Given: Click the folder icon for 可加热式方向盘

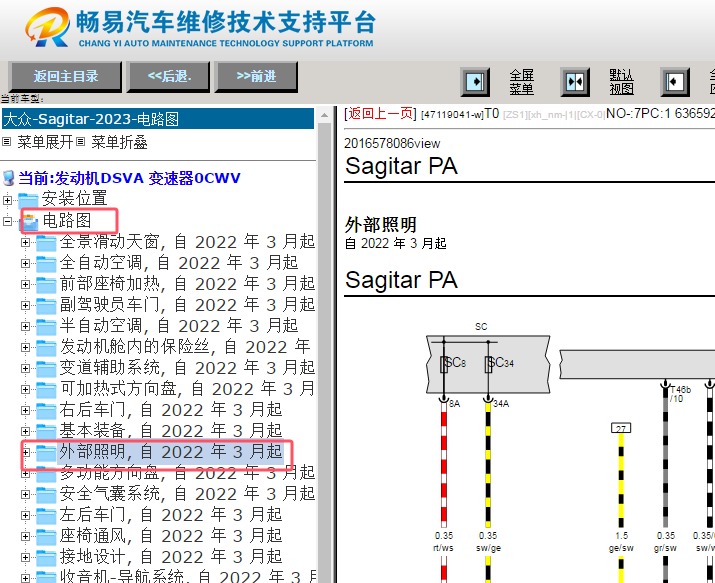Looking at the screenshot, I should [x=46, y=390].
